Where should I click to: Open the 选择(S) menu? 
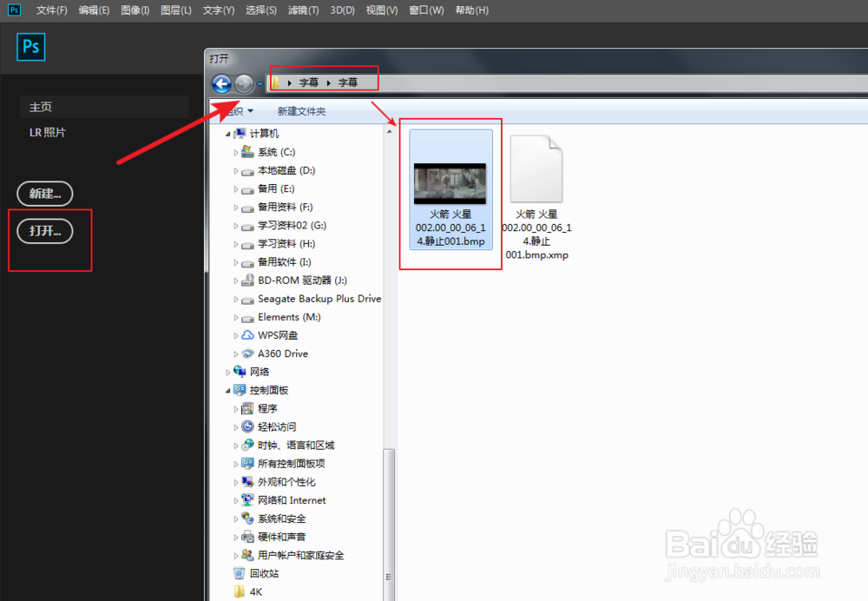[x=261, y=10]
